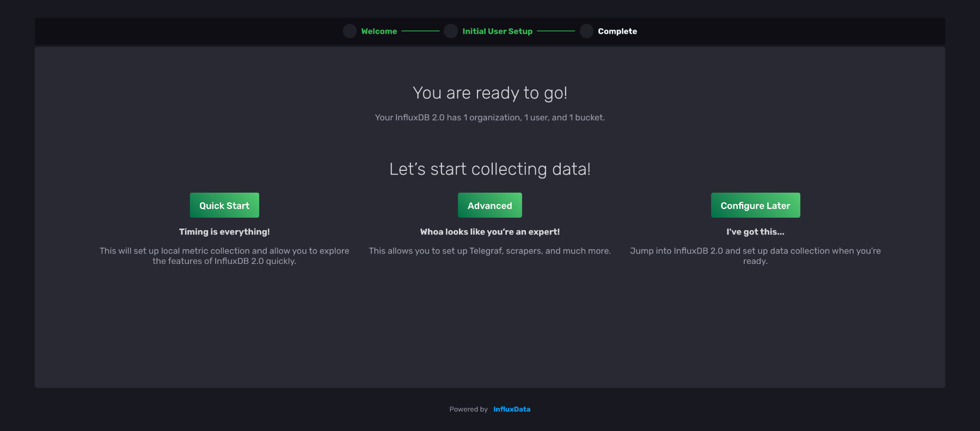
Task: Click the 'Powered by' footer text
Action: [x=468, y=409]
